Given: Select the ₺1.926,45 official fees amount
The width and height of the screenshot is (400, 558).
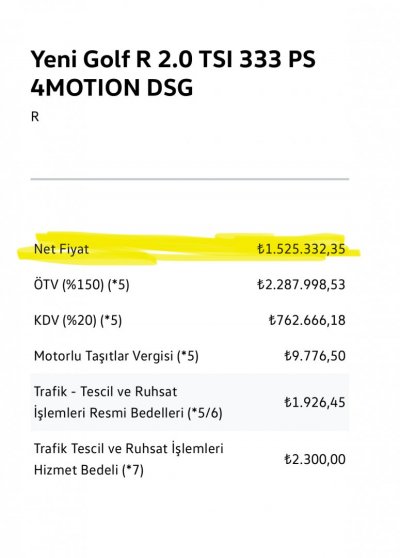Looking at the screenshot, I should point(315,402).
